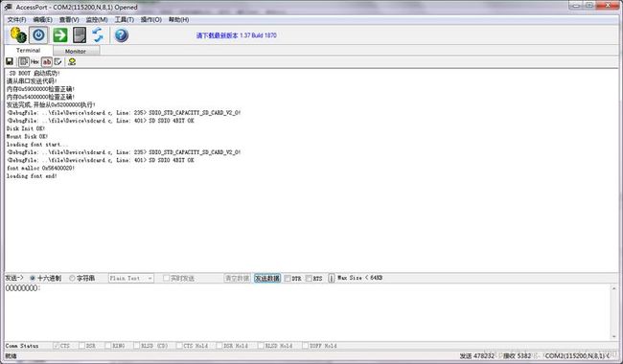Toggle the RLSD Hold checkbox

pyautogui.click(x=261, y=346)
